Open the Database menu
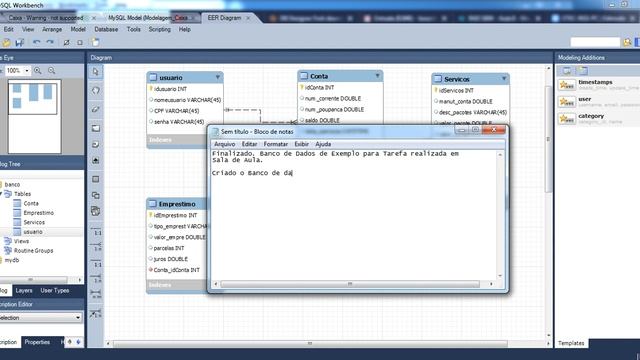This screenshot has height=360, width=640. point(106,29)
